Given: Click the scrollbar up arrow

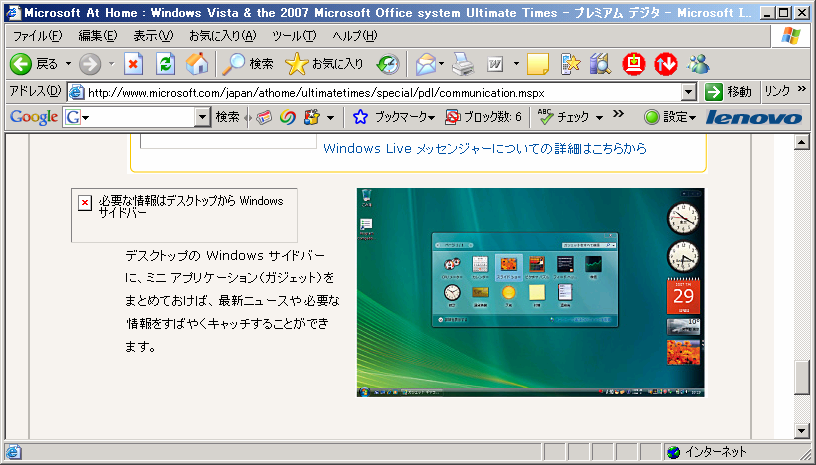Looking at the screenshot, I should click(x=801, y=142).
